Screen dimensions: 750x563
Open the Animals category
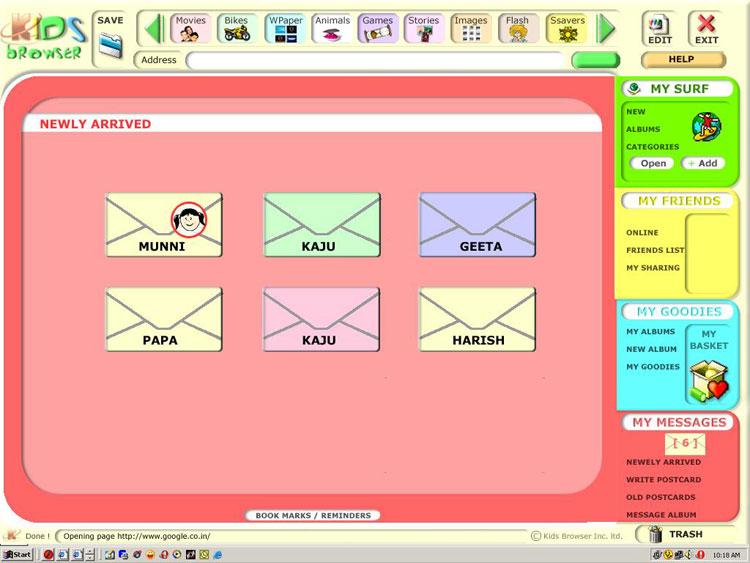click(x=332, y=29)
